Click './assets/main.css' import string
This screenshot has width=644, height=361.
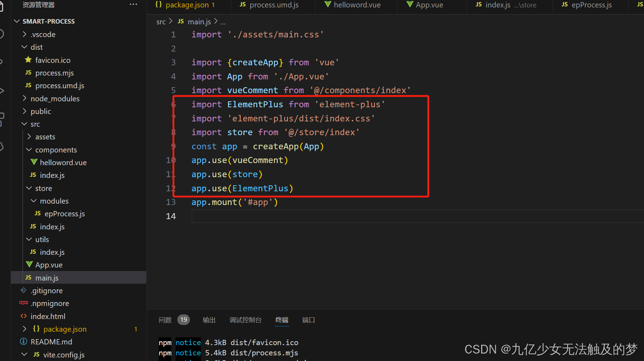pos(276,35)
